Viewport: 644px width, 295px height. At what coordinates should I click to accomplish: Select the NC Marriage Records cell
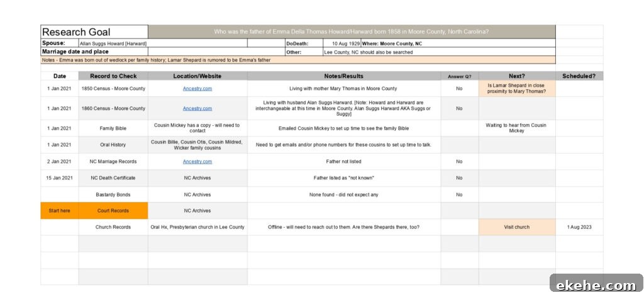113,162
